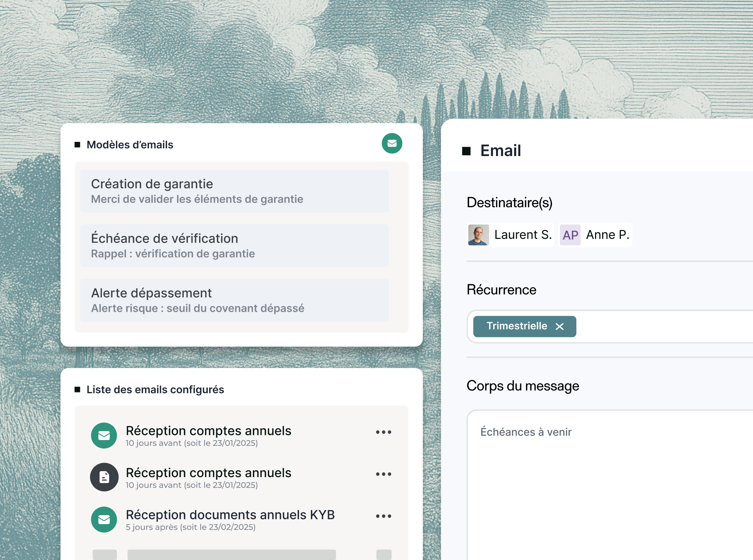
Task: Open options menu for first Réception comptes annuels
Action: [x=383, y=432]
